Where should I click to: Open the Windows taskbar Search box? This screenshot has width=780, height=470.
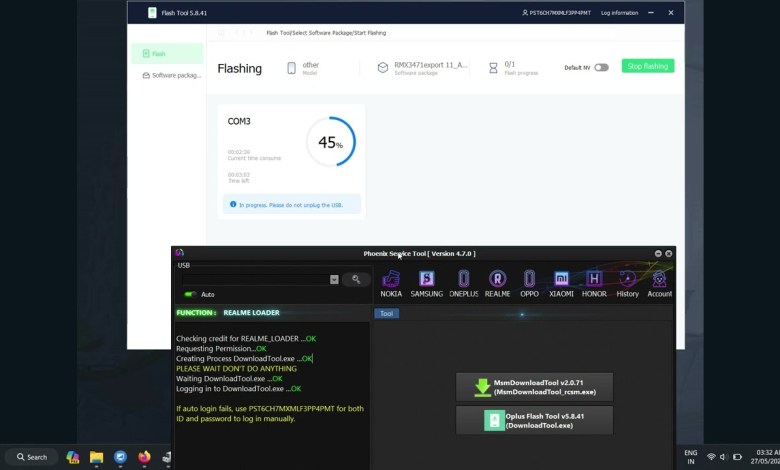(32, 457)
